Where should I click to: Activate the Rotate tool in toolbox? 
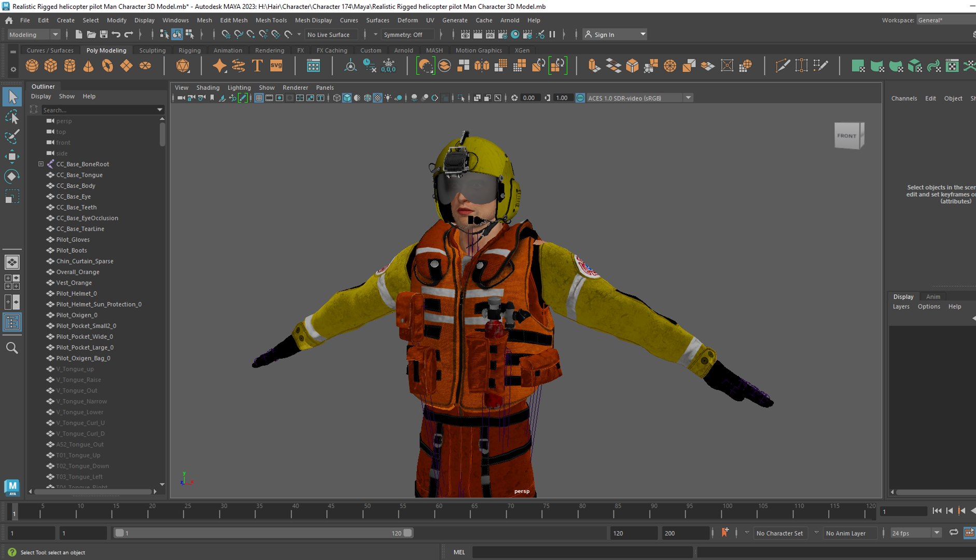[12, 176]
